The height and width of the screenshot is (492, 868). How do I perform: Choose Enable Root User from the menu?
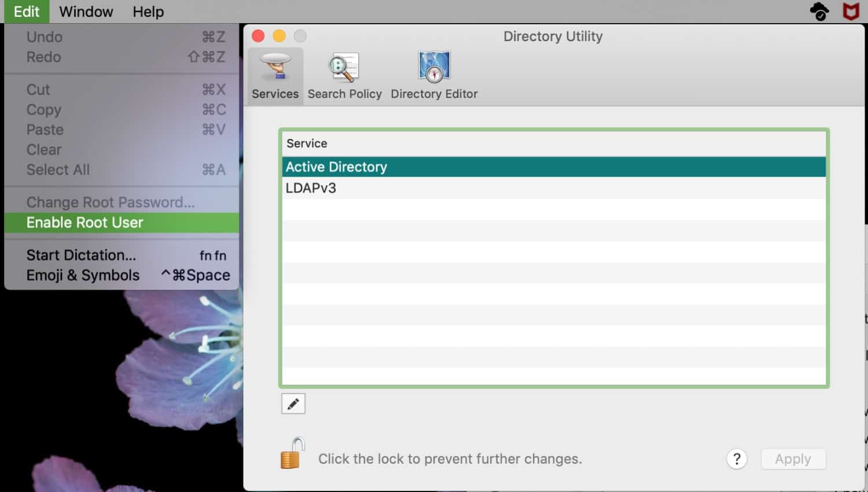click(x=122, y=222)
